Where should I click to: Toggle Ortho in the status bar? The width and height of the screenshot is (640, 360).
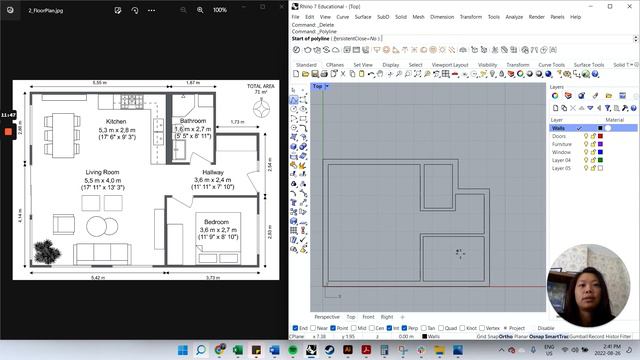click(505, 337)
